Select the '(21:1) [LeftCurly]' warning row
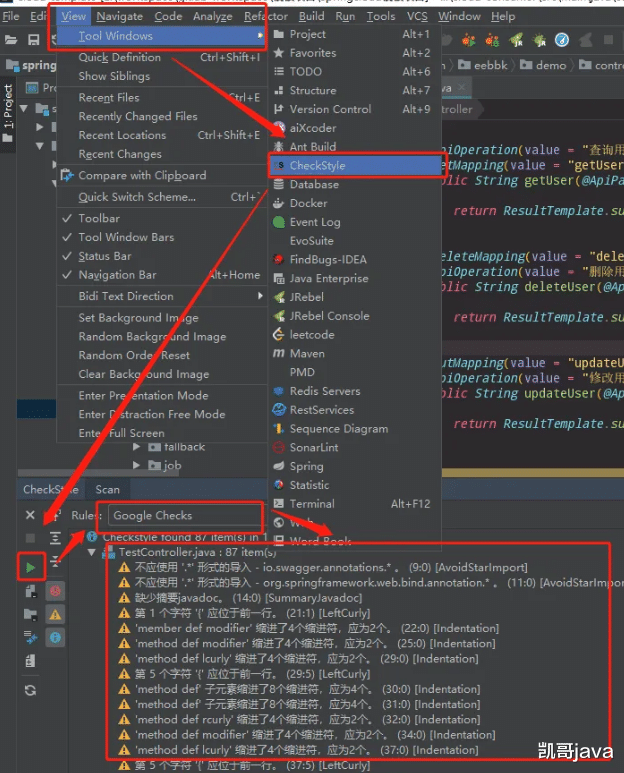 click(244, 613)
